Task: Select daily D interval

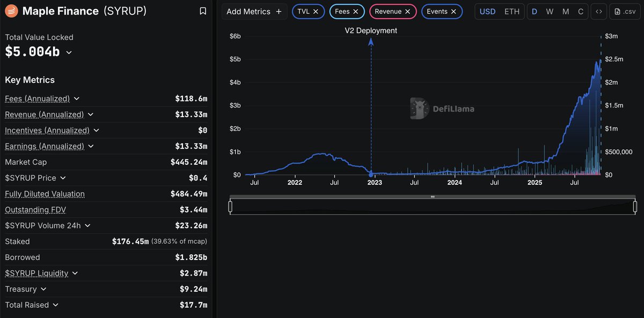Action: point(535,11)
